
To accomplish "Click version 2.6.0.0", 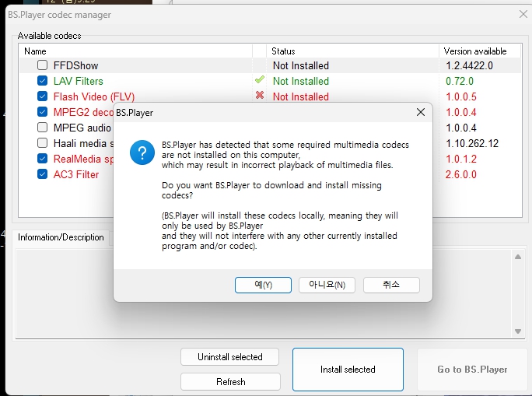I will (461, 174).
